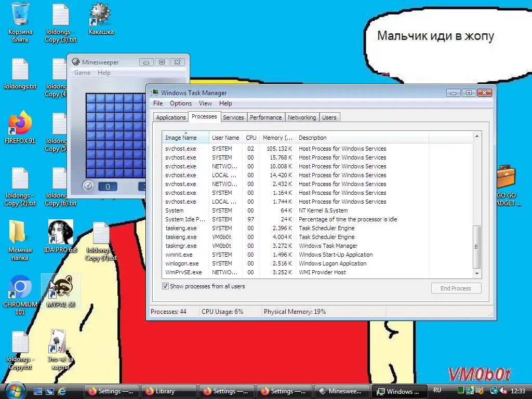Open the File menu in Task Manager

[158, 103]
